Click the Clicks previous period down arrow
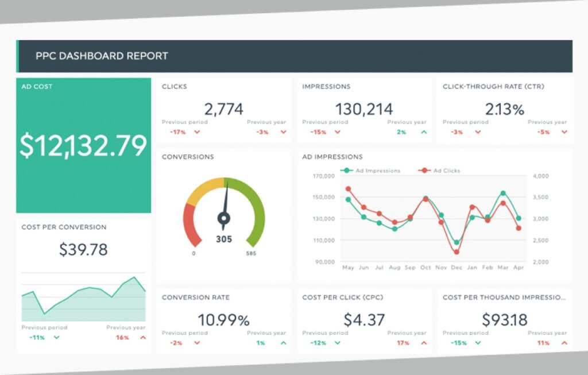588x375 pixels. click(197, 132)
